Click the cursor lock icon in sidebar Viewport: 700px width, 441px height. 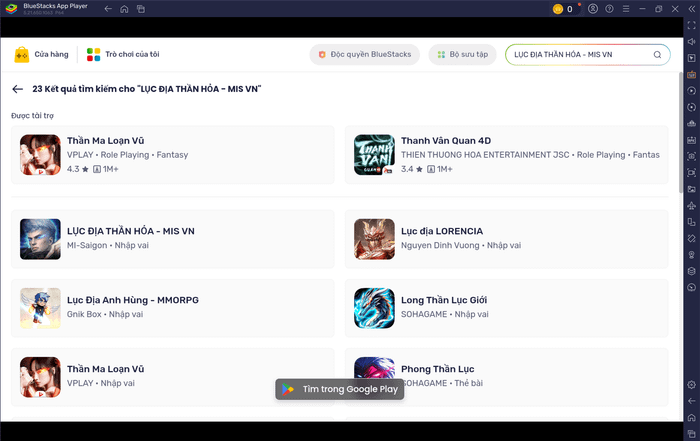pyautogui.click(x=692, y=58)
